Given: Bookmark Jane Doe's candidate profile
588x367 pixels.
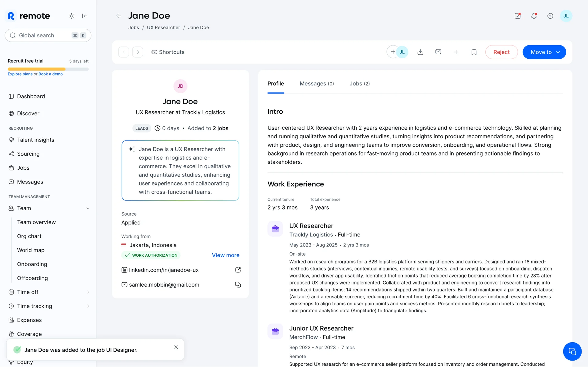Looking at the screenshot, I should (x=474, y=52).
